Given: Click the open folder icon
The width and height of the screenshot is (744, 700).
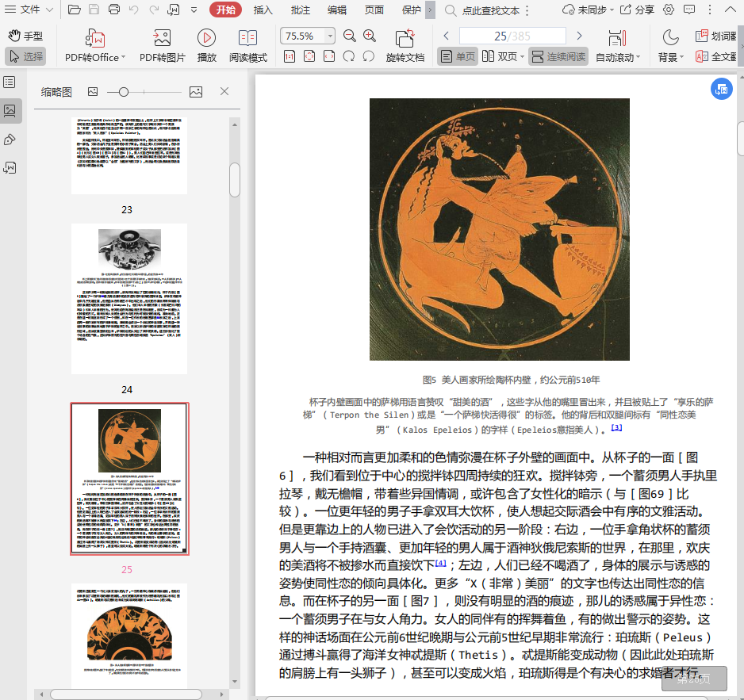Looking at the screenshot, I should [x=74, y=10].
